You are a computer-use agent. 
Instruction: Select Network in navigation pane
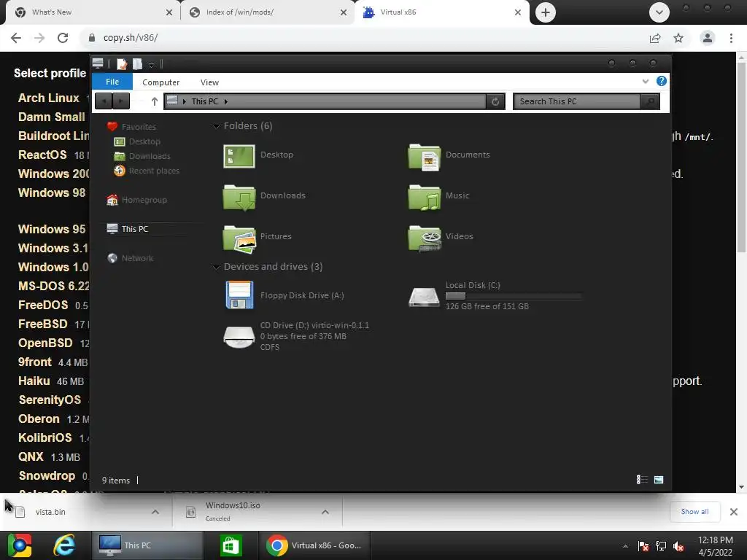(130, 258)
